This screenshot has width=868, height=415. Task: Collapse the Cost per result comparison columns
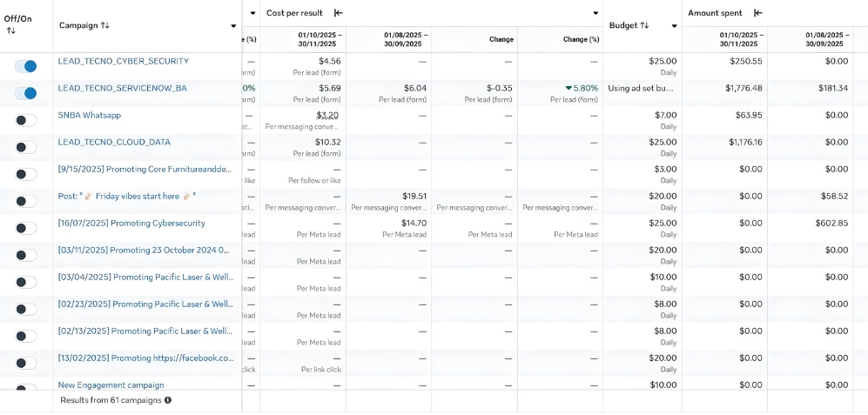tap(339, 13)
